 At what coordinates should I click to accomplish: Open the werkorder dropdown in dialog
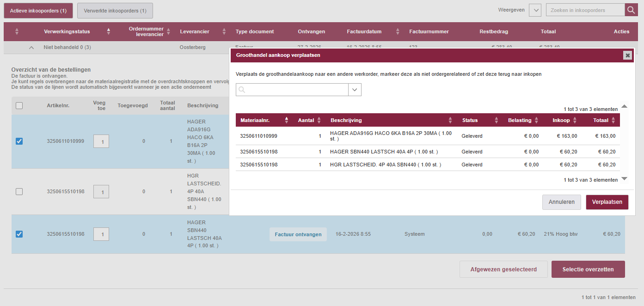click(x=355, y=90)
